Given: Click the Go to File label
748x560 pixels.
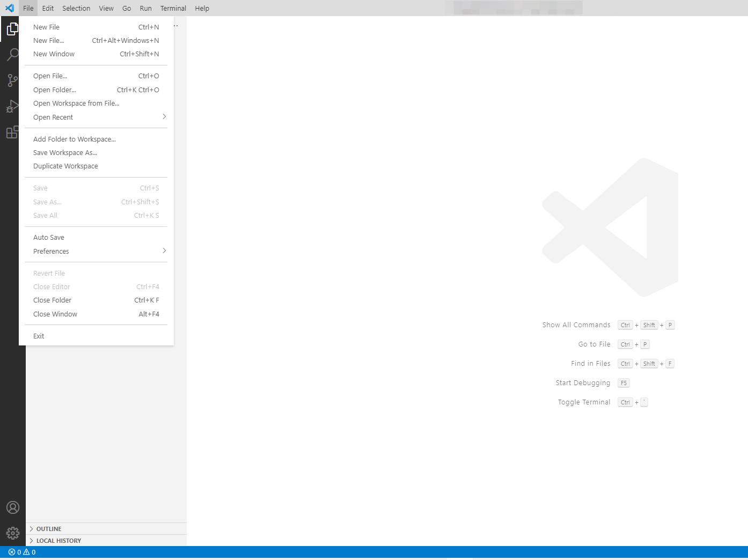Looking at the screenshot, I should point(595,344).
